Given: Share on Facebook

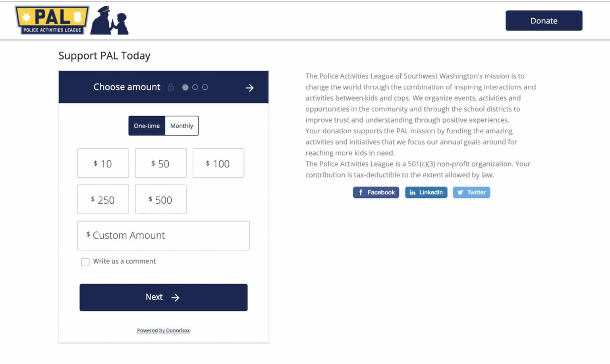Looking at the screenshot, I should point(376,193).
